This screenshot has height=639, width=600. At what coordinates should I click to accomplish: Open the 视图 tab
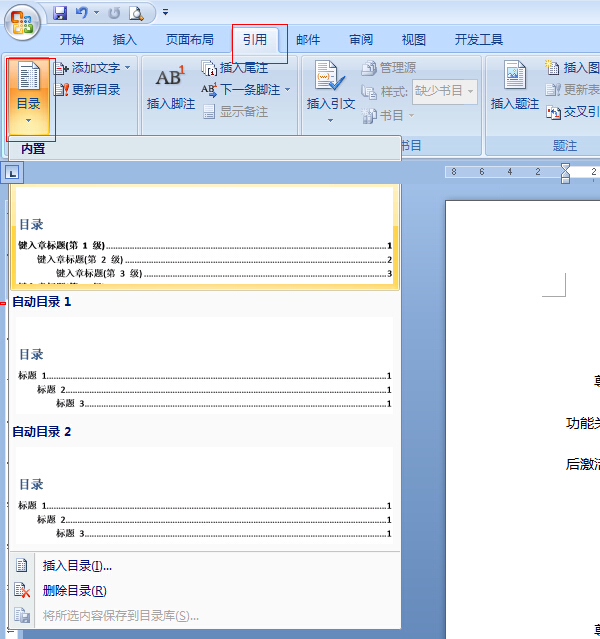tap(414, 40)
